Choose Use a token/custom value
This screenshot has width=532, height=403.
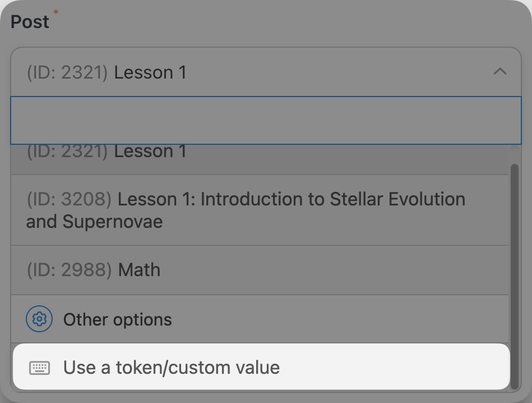pos(261,367)
